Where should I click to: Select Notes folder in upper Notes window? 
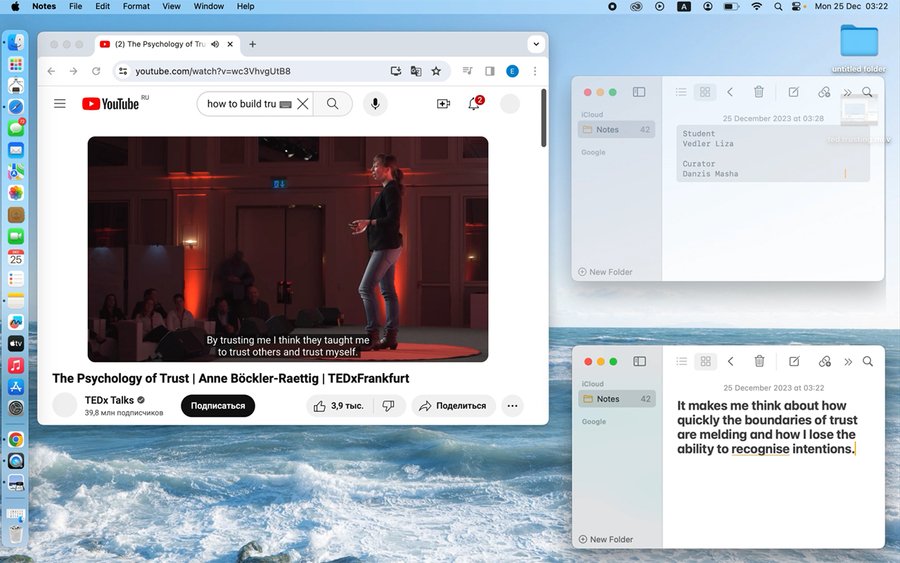point(616,130)
